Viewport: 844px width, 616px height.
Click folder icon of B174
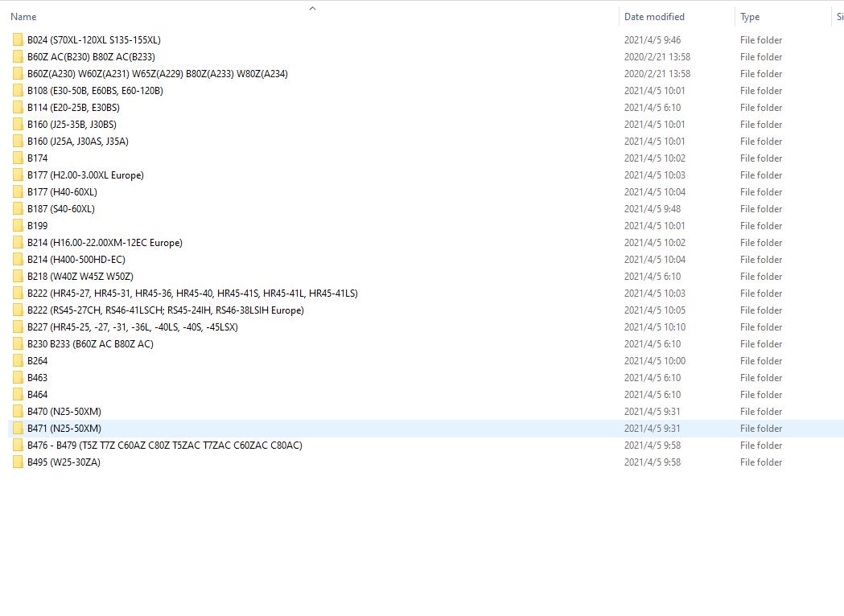coord(18,158)
